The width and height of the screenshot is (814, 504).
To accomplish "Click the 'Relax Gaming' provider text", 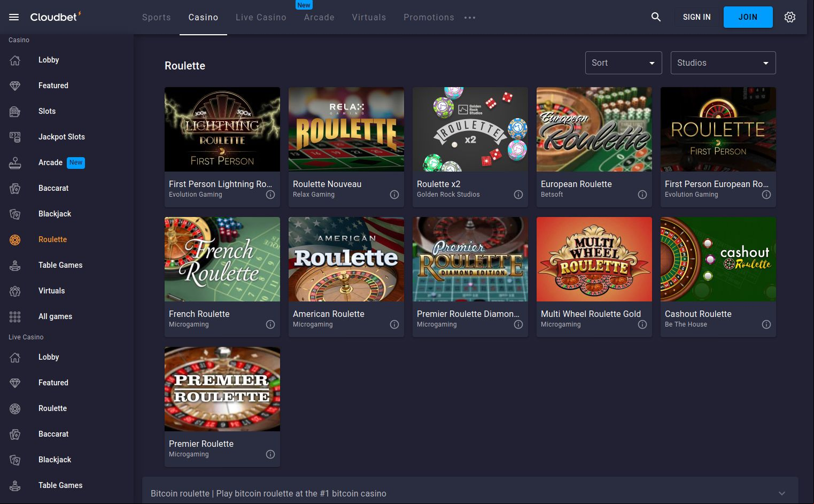I will tap(314, 195).
